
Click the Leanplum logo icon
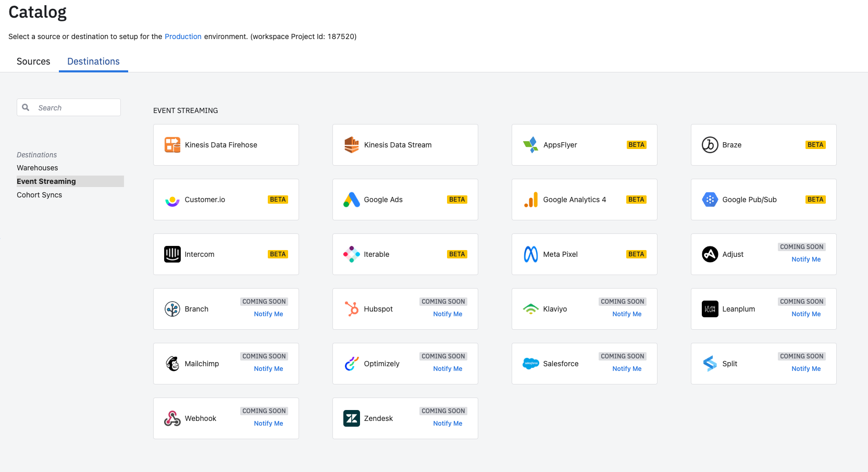pos(710,309)
